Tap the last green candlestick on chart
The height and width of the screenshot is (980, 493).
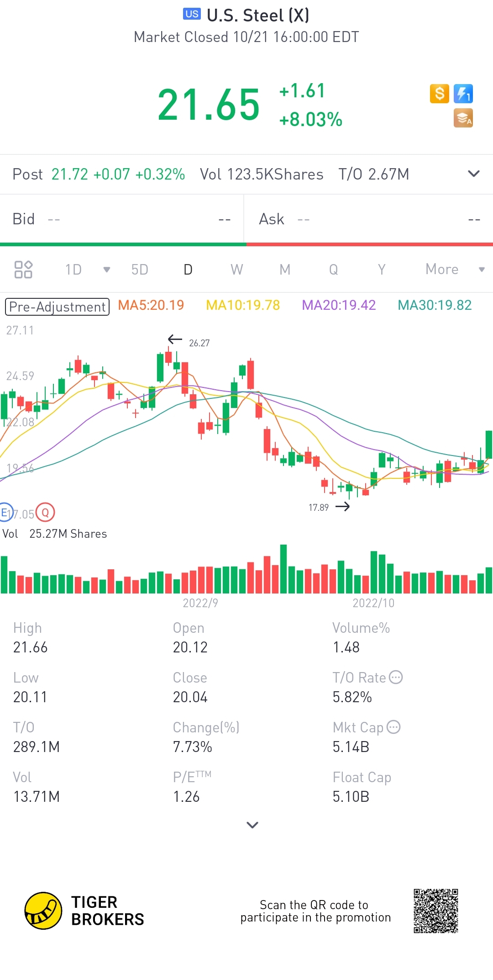click(x=489, y=445)
